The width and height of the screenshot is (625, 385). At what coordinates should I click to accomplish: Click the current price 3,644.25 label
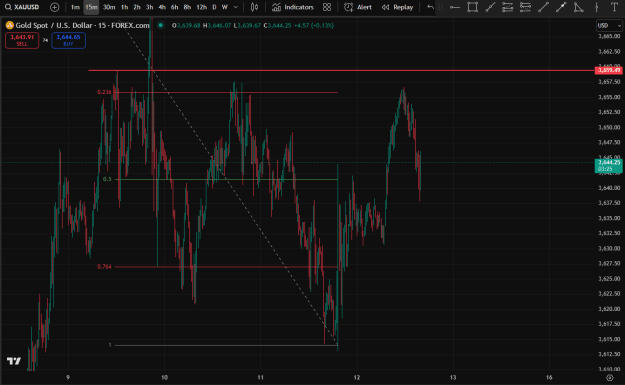(609, 165)
